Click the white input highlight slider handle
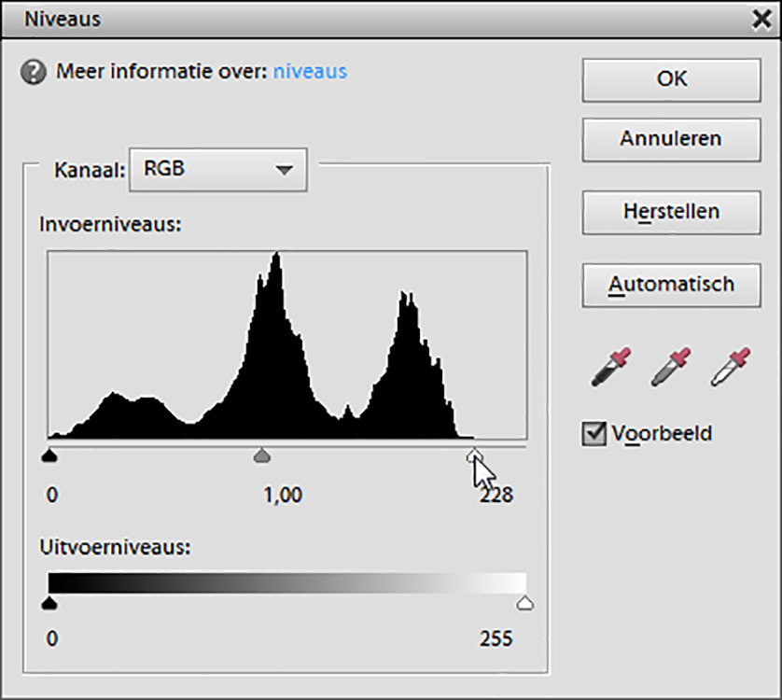 pos(474,455)
